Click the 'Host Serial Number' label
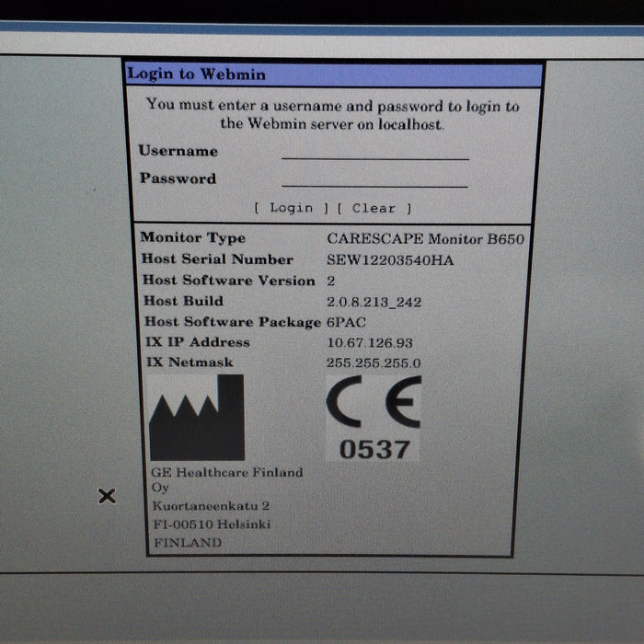644x644 pixels. tap(217, 259)
